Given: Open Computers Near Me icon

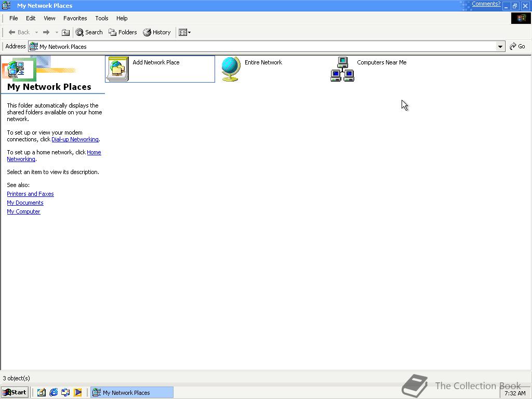Looking at the screenshot, I should (x=342, y=69).
